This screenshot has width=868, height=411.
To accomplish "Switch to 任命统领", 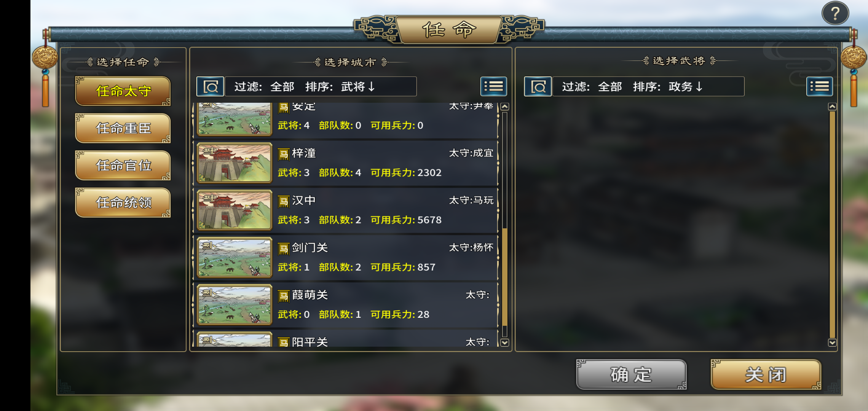I will 123,202.
